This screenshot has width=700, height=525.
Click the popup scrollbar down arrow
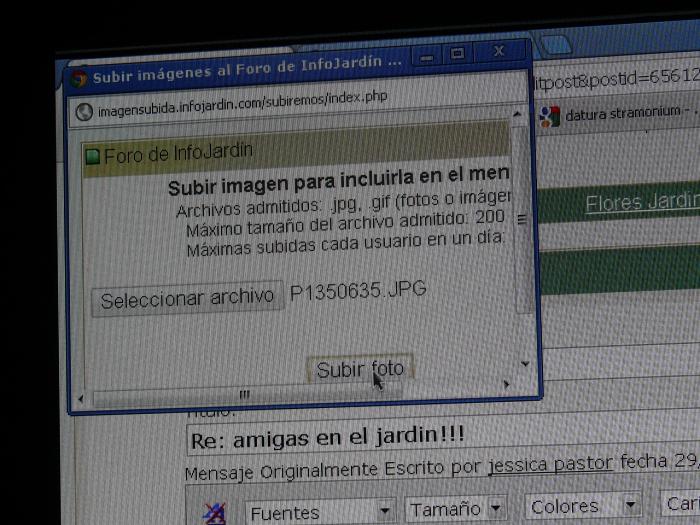tap(525, 364)
